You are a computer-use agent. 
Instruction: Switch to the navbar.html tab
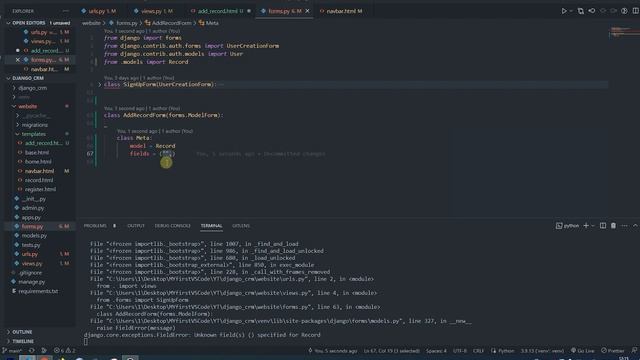click(341, 11)
